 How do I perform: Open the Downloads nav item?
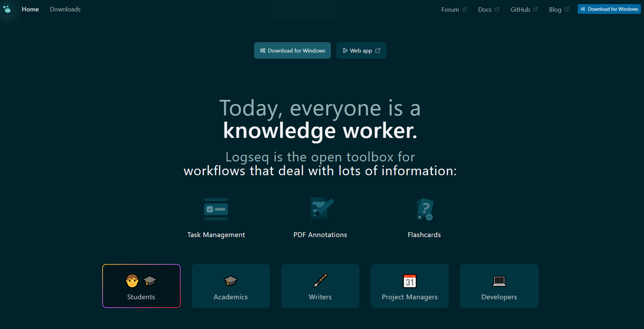[x=65, y=9]
